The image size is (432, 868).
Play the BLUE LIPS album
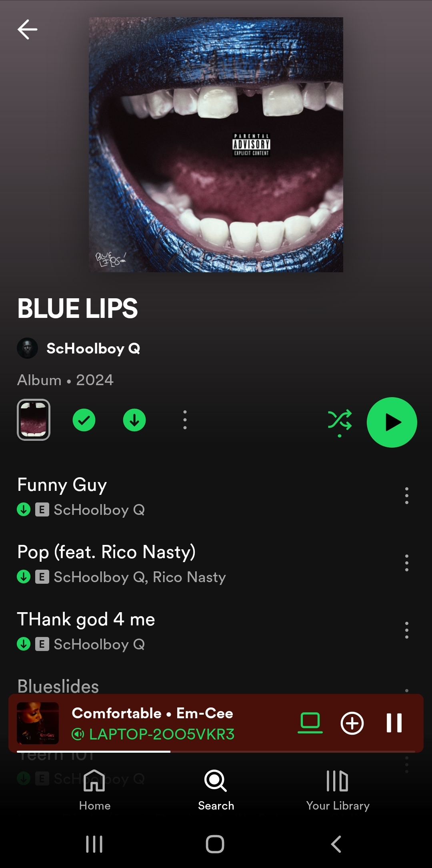[x=392, y=422]
